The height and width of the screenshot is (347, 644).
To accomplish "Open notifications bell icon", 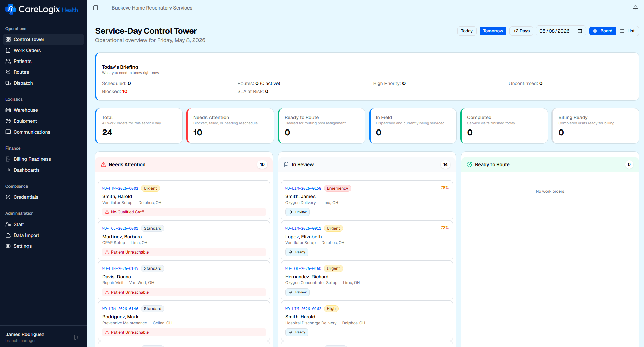I will 635,8.
